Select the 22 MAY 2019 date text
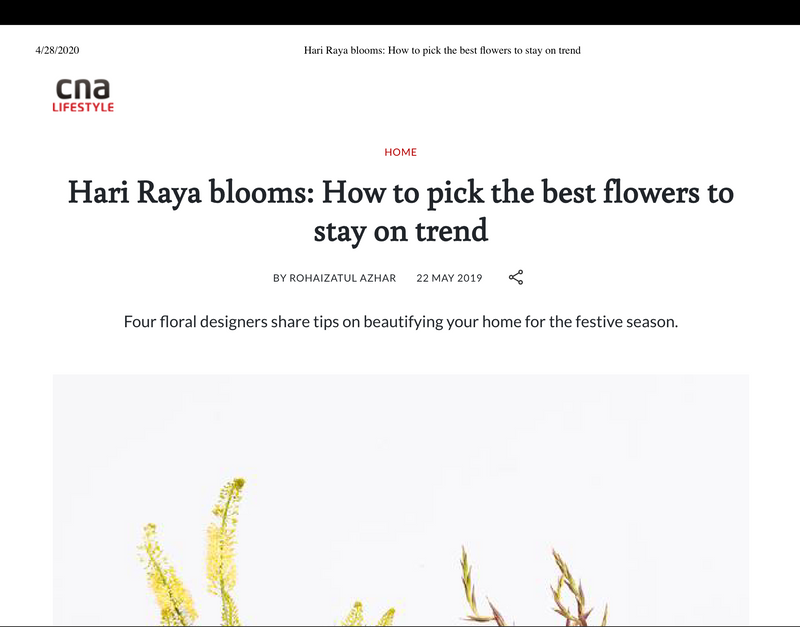The height and width of the screenshot is (627, 800). pyautogui.click(x=449, y=278)
